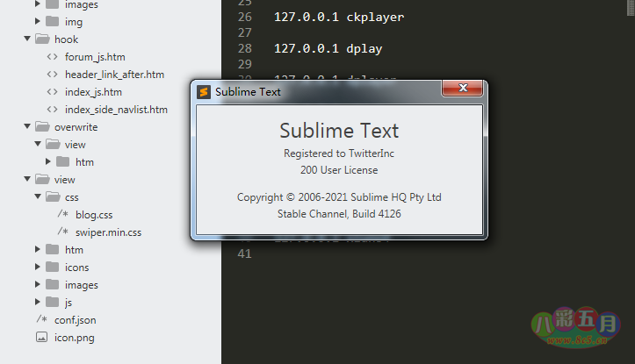Click the img folder icon
This screenshot has width=635, height=364.
pos(52,21)
